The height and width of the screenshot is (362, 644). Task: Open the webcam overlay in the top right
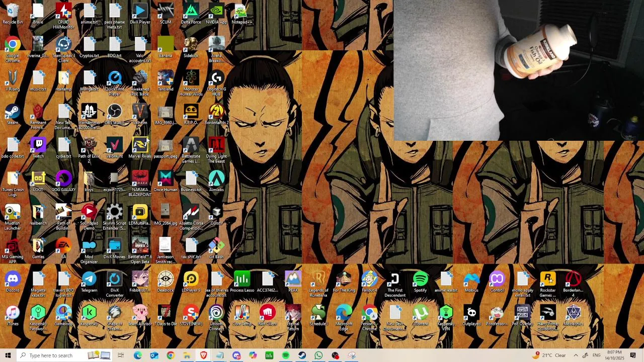coord(519,70)
